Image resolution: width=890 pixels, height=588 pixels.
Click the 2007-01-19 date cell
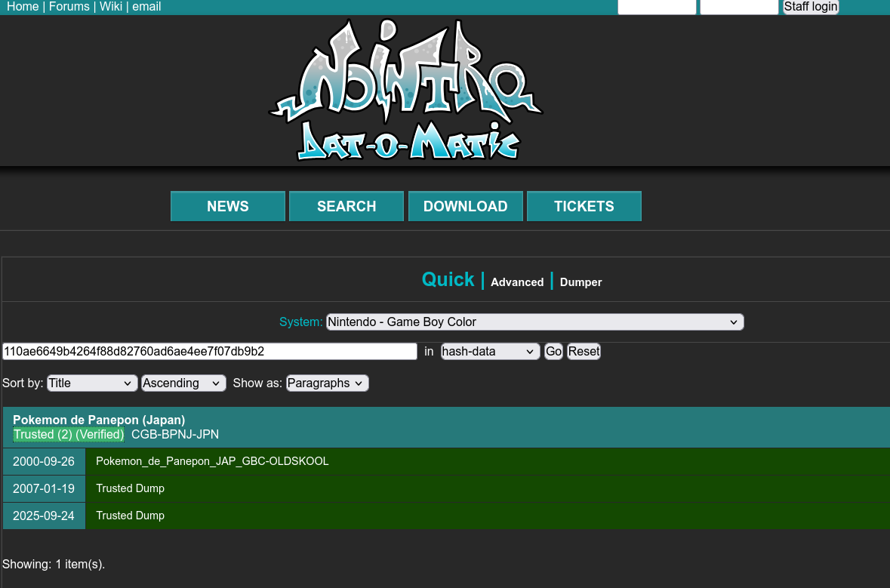[x=44, y=488]
